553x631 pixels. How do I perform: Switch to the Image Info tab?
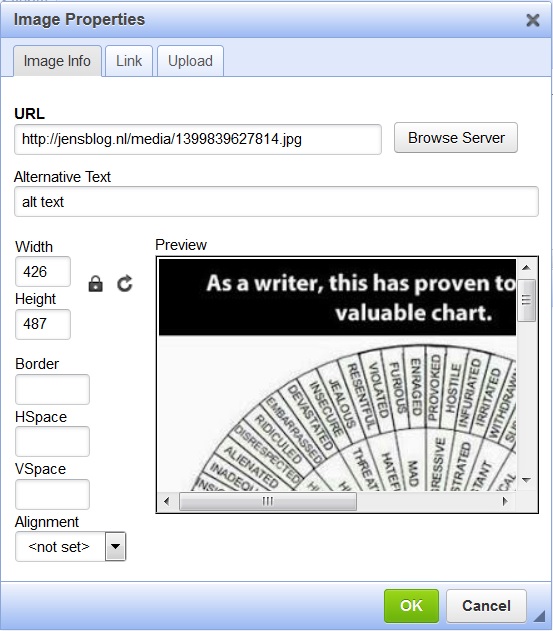coord(57,61)
